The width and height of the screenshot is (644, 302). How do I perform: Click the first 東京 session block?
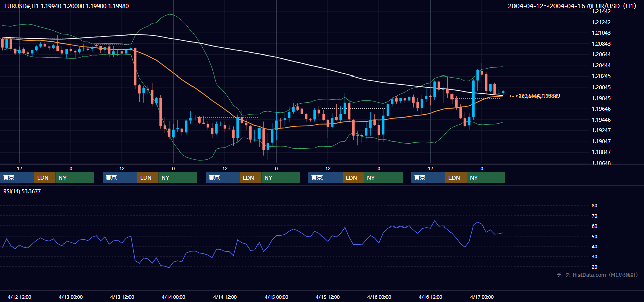tap(17, 178)
